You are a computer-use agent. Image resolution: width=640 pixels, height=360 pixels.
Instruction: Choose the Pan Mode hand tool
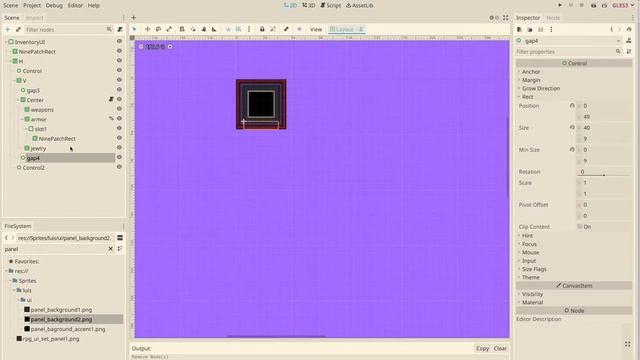coord(204,29)
